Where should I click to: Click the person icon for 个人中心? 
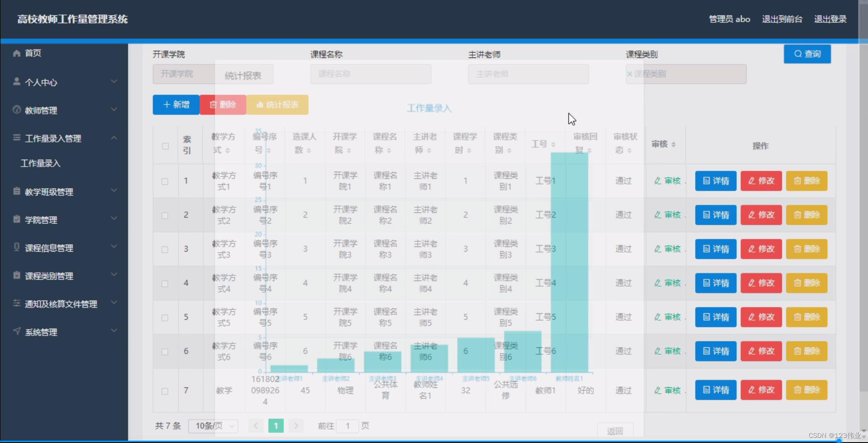[16, 82]
